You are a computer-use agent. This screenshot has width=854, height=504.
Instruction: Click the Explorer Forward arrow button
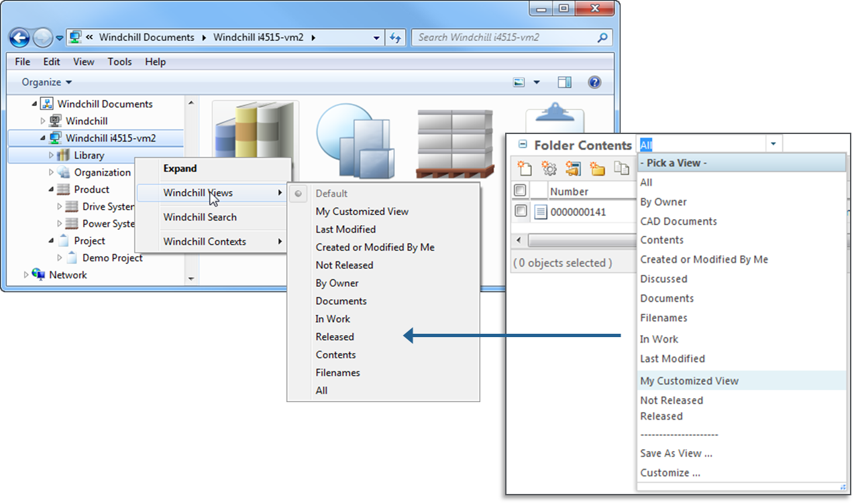click(42, 38)
